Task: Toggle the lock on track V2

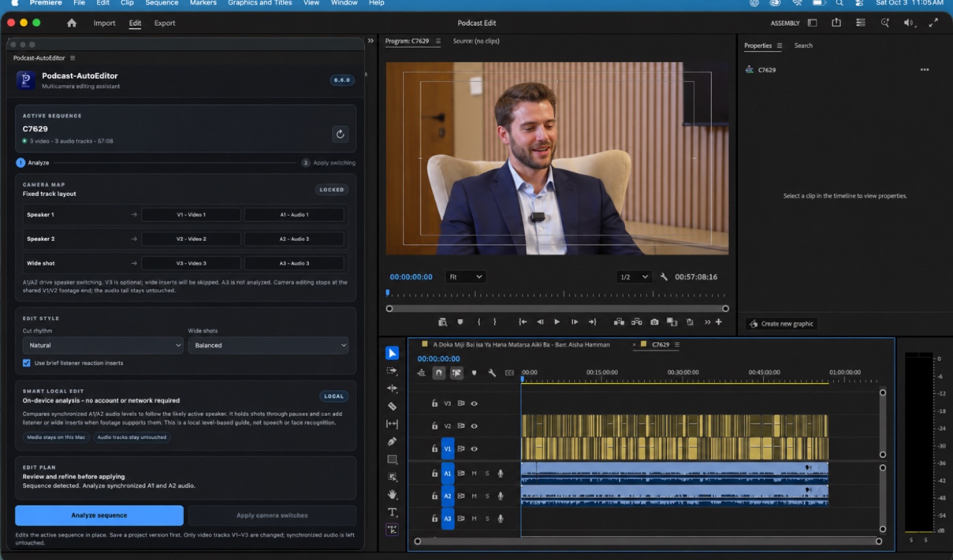Action: (x=434, y=426)
